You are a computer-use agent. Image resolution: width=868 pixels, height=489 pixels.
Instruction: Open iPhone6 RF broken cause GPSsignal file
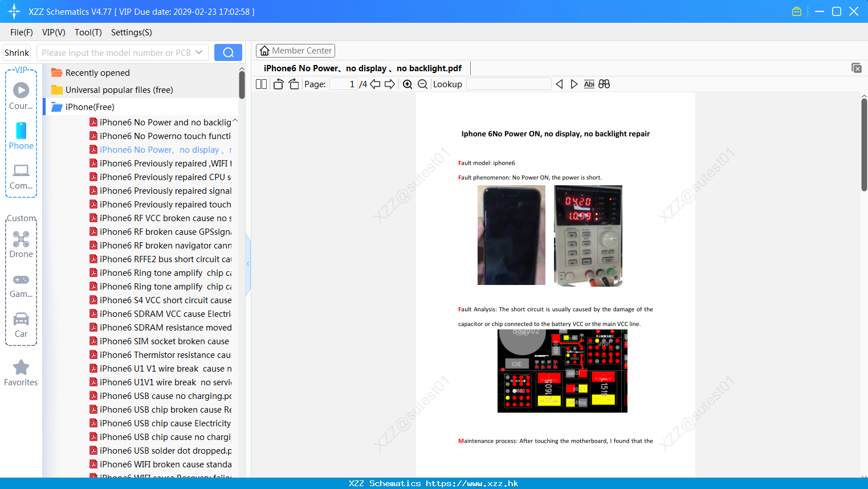[x=160, y=232]
